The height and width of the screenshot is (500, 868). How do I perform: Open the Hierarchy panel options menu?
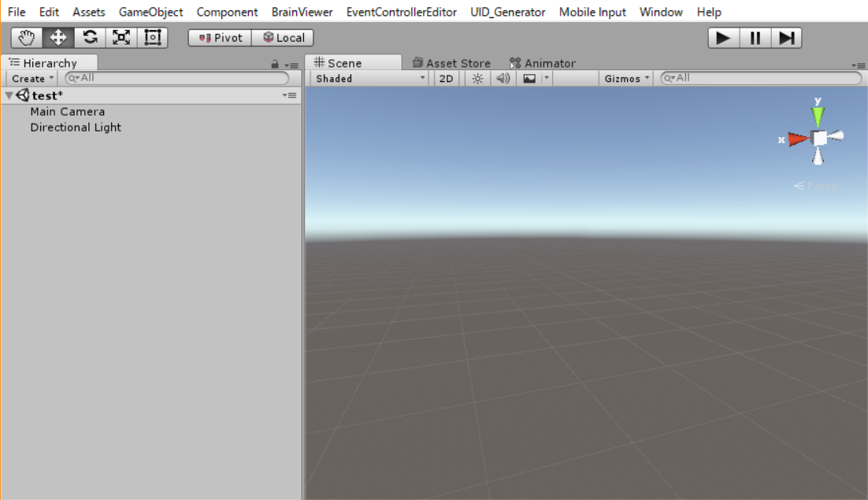tap(291, 65)
